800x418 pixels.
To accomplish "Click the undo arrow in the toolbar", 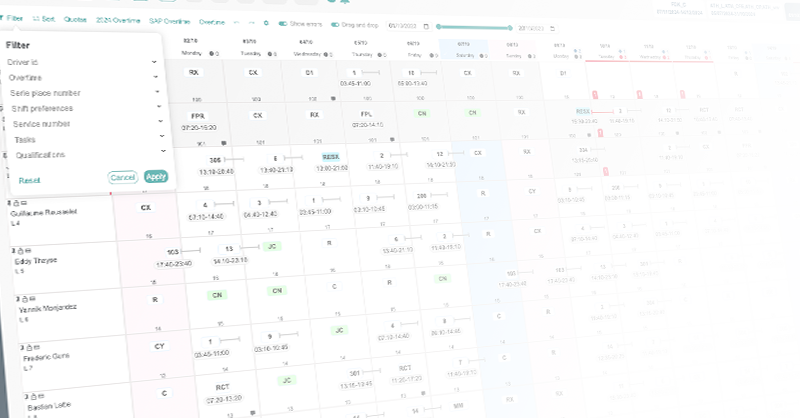I will point(236,22).
